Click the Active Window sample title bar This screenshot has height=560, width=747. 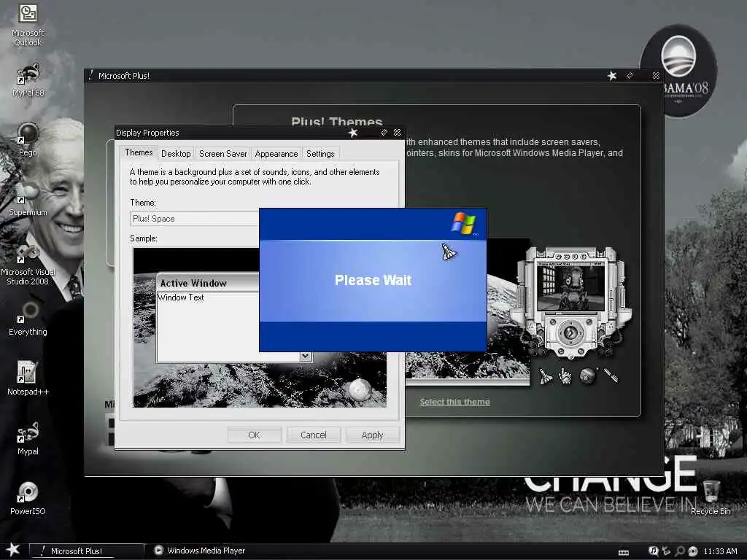(x=208, y=283)
